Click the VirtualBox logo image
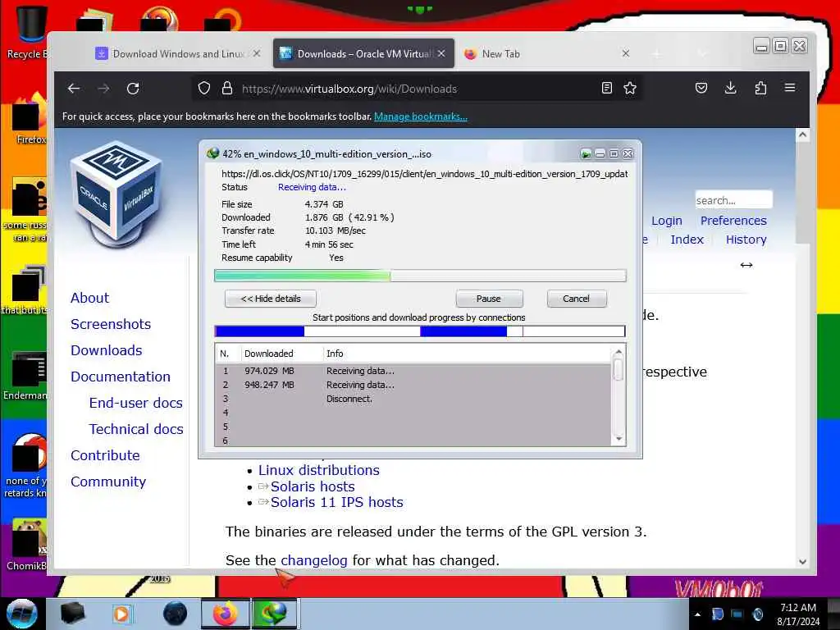The height and width of the screenshot is (630, 840). coord(116,195)
